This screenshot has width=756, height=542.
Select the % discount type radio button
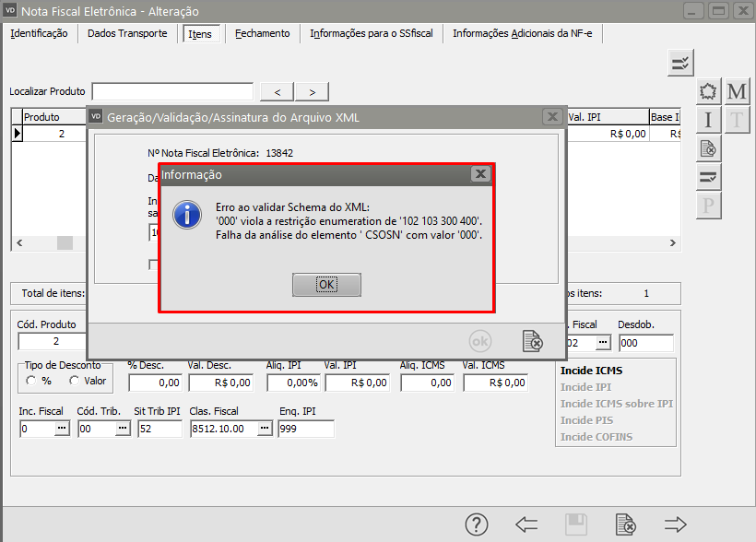tap(32, 381)
